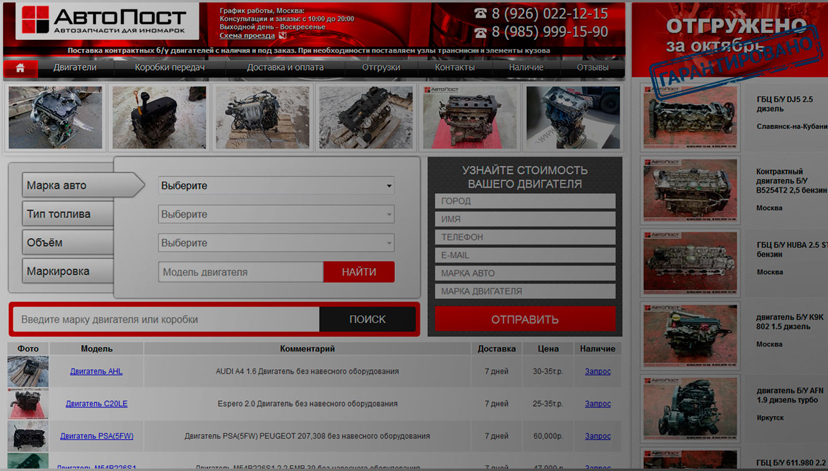Click the двигатель Б/У K9K 802 title

[789, 322]
